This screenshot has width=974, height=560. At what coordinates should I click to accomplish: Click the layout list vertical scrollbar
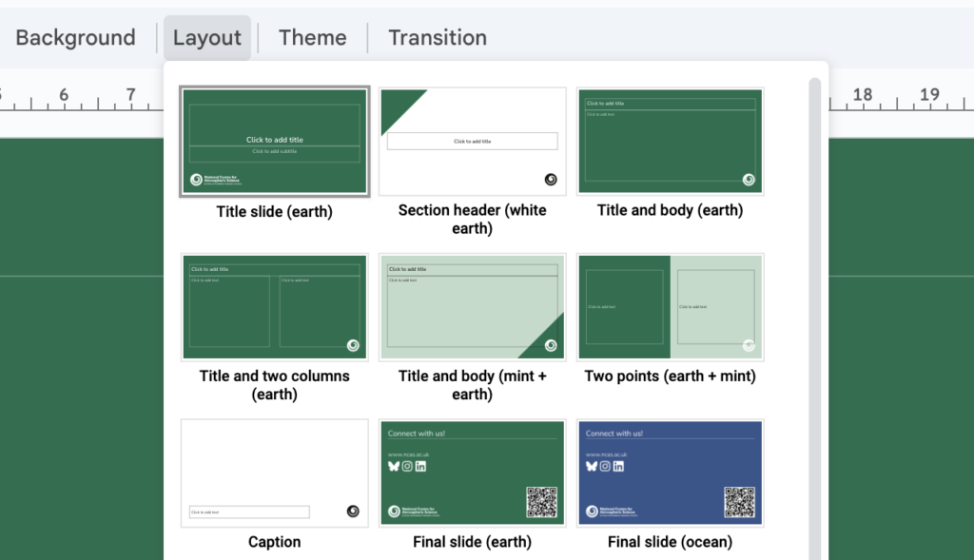815,319
